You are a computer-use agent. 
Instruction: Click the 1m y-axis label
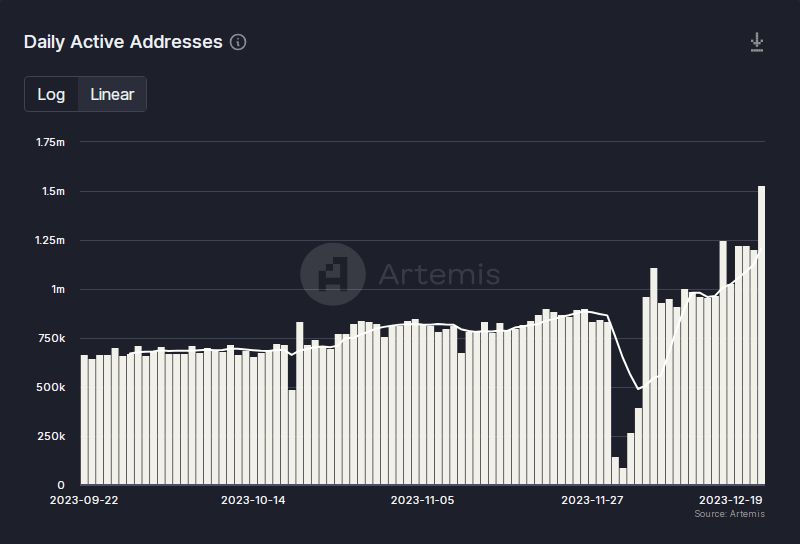pos(57,289)
